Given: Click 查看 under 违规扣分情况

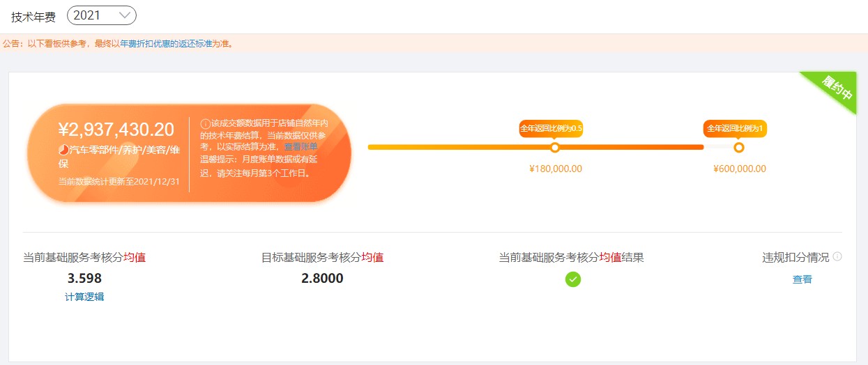Looking at the screenshot, I should click(x=802, y=279).
